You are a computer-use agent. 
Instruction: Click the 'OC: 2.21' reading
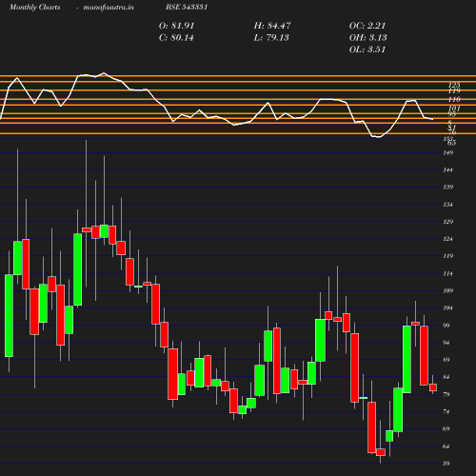tap(367, 26)
